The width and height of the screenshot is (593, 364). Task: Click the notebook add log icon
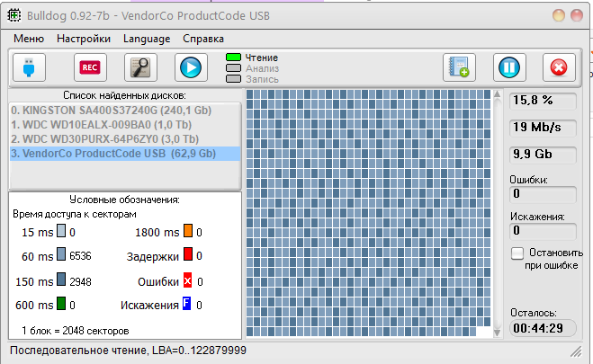(x=459, y=67)
